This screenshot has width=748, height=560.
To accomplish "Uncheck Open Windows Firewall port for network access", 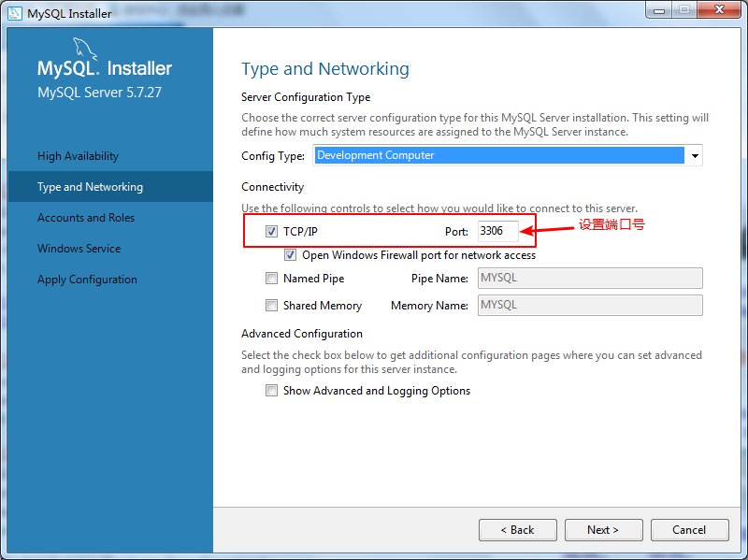I will coord(290,254).
